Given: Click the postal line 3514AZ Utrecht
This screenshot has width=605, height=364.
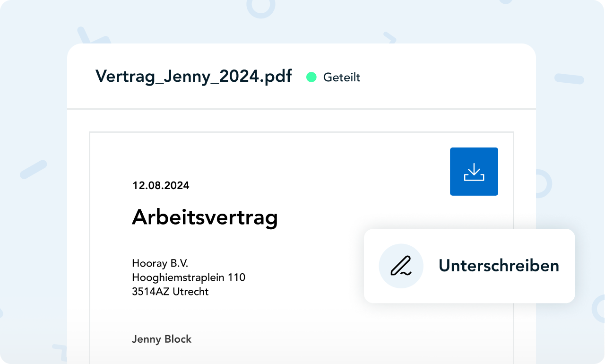Looking at the screenshot, I should [x=170, y=292].
